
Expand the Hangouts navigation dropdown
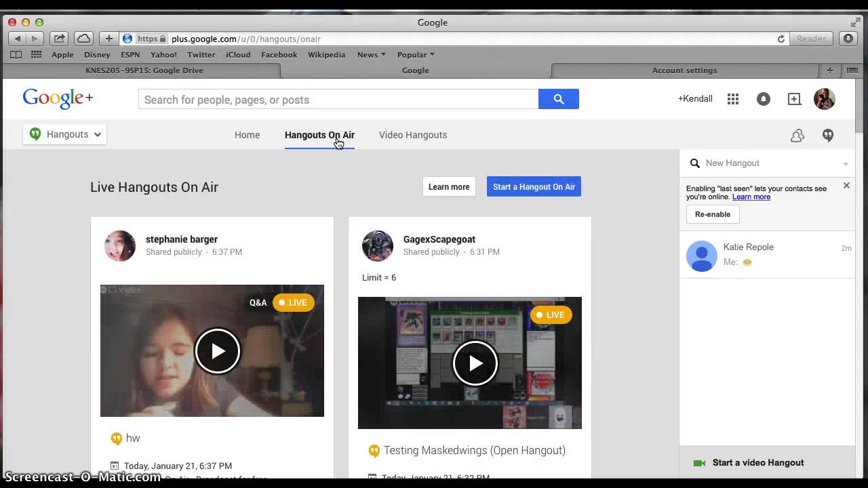click(x=64, y=134)
